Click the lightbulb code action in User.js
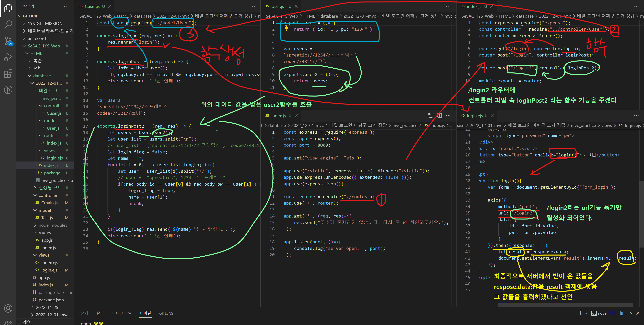Viewport: 644px width, 325px height. 286,29
